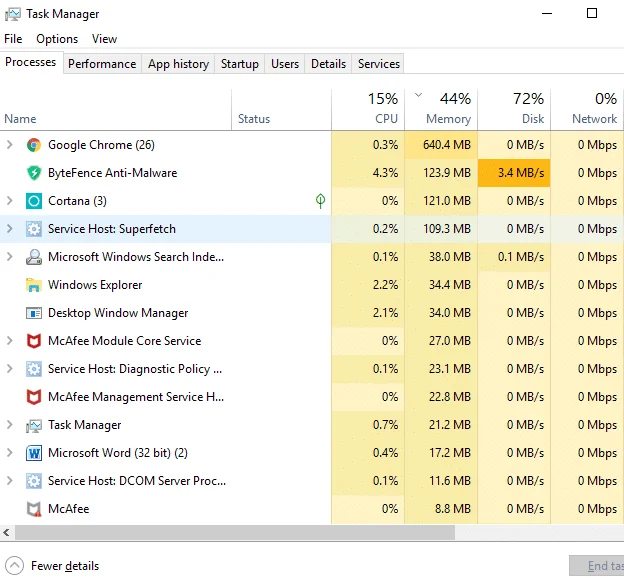
Task: Sort by the Name column header
Action: point(115,110)
